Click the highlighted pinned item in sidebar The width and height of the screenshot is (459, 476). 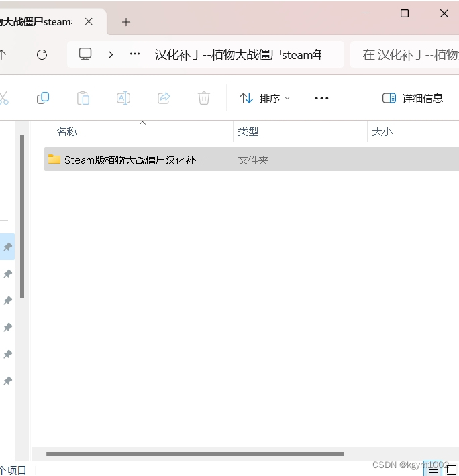pos(7,247)
